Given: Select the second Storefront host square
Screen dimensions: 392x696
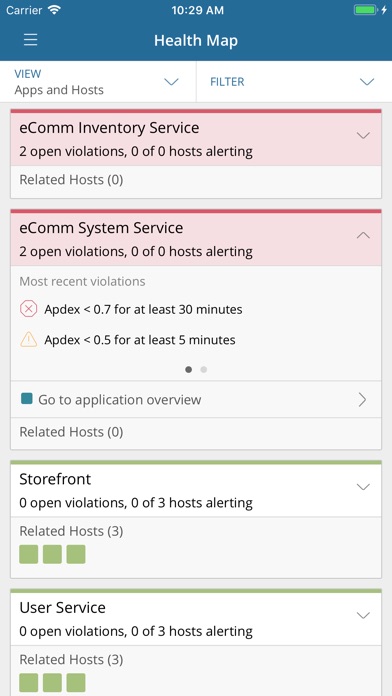Looking at the screenshot, I should [x=52, y=554].
